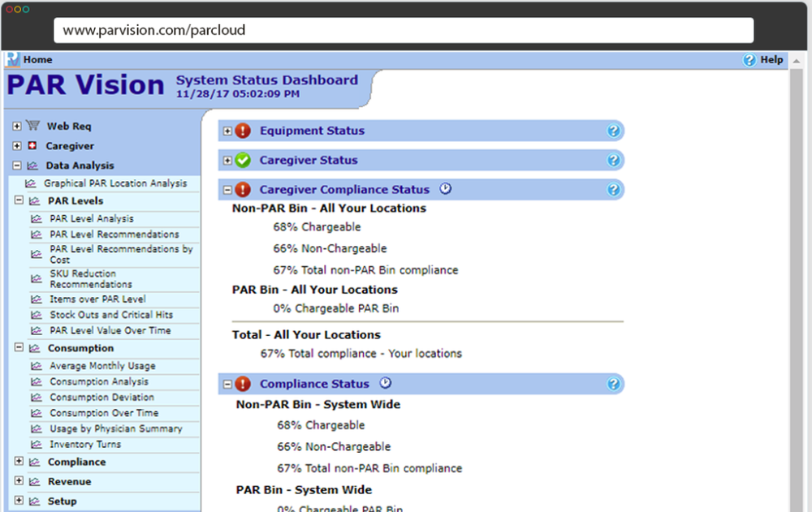
Task: Expand the Caregiver Status panel
Action: point(227,161)
